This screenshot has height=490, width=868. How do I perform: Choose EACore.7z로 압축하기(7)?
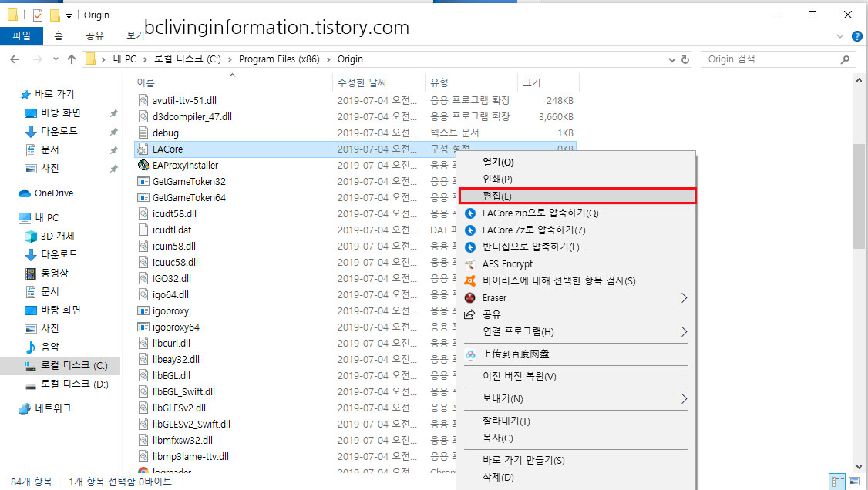click(533, 230)
